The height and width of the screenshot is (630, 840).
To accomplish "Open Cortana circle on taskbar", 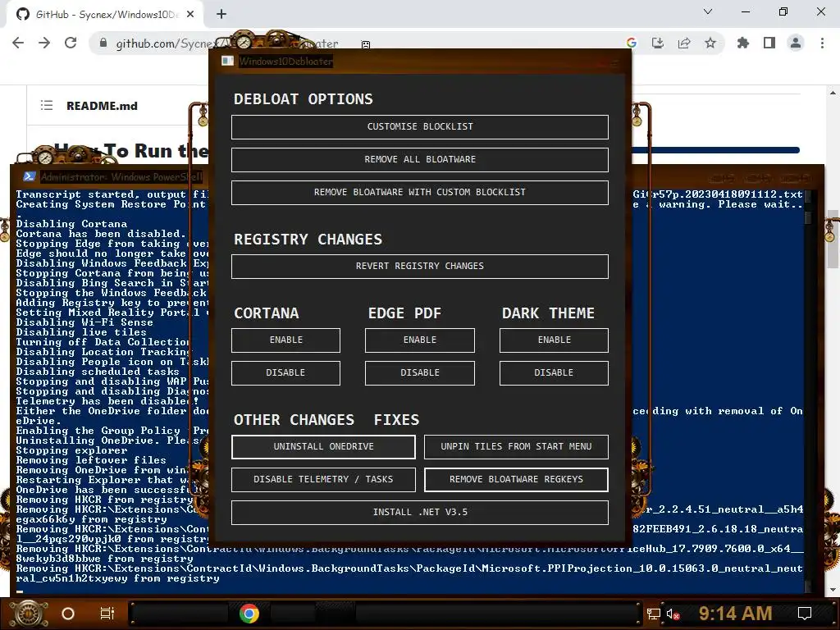I will click(x=68, y=614).
